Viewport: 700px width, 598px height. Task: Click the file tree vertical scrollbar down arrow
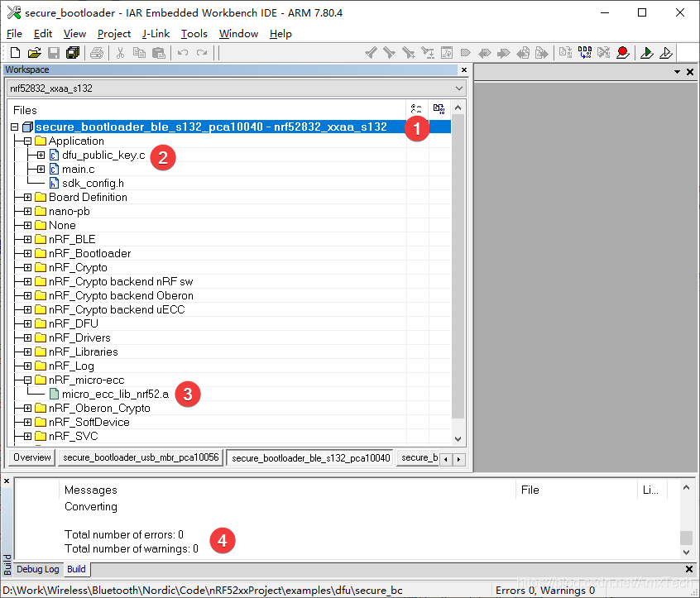[458, 438]
